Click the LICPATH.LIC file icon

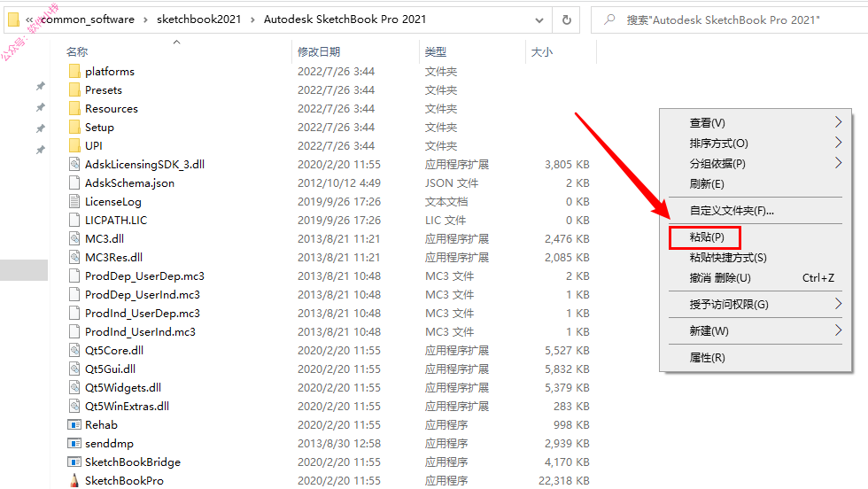pyautogui.click(x=74, y=220)
